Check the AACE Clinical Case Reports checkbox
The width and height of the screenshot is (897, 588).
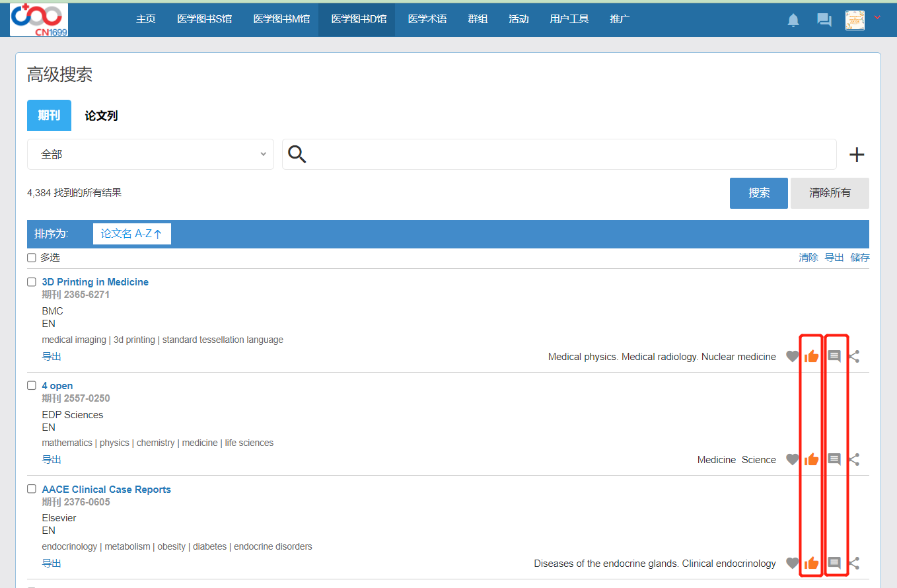coord(32,489)
